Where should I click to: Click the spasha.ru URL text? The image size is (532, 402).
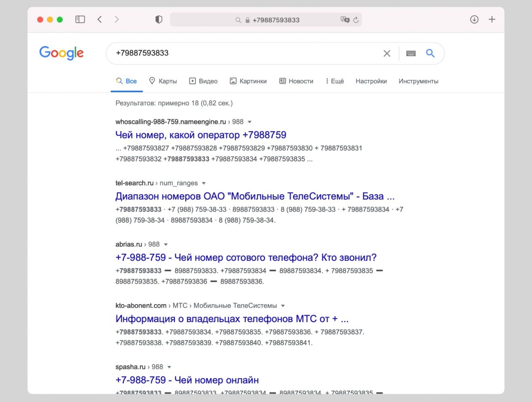(130, 367)
